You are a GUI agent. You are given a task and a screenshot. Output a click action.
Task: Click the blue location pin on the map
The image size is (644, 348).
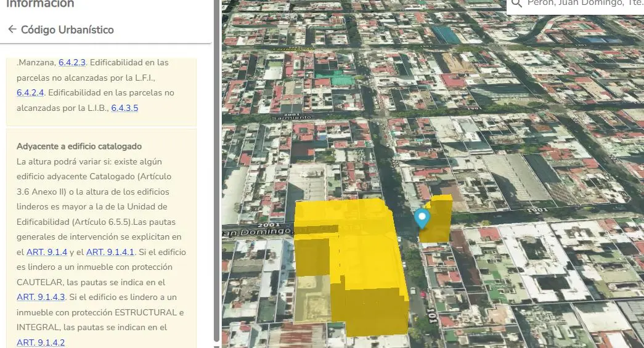coord(422,219)
